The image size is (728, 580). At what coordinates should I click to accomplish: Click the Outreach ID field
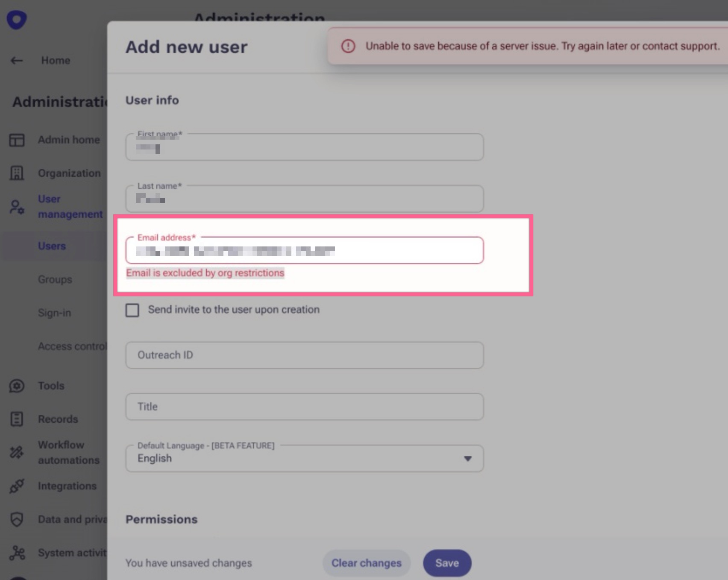coord(305,355)
